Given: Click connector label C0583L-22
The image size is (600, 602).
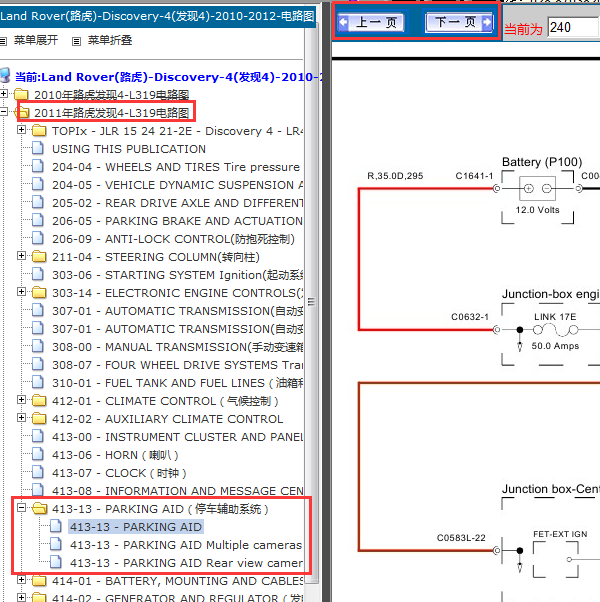Looking at the screenshot, I should pyautogui.click(x=461, y=538).
